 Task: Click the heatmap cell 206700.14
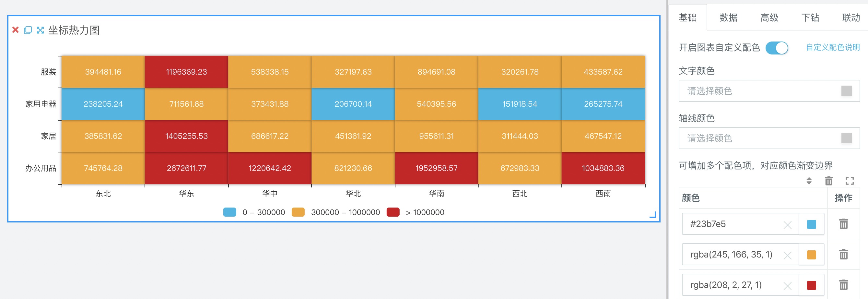(x=353, y=104)
